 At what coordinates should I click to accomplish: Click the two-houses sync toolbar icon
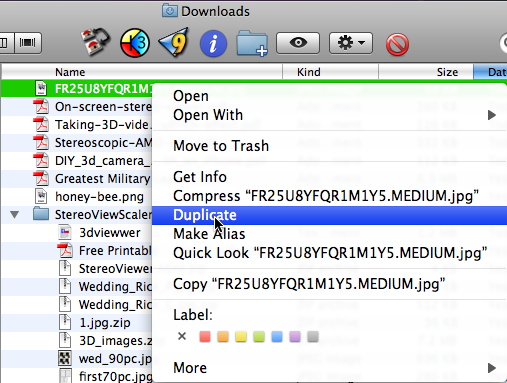(96, 42)
